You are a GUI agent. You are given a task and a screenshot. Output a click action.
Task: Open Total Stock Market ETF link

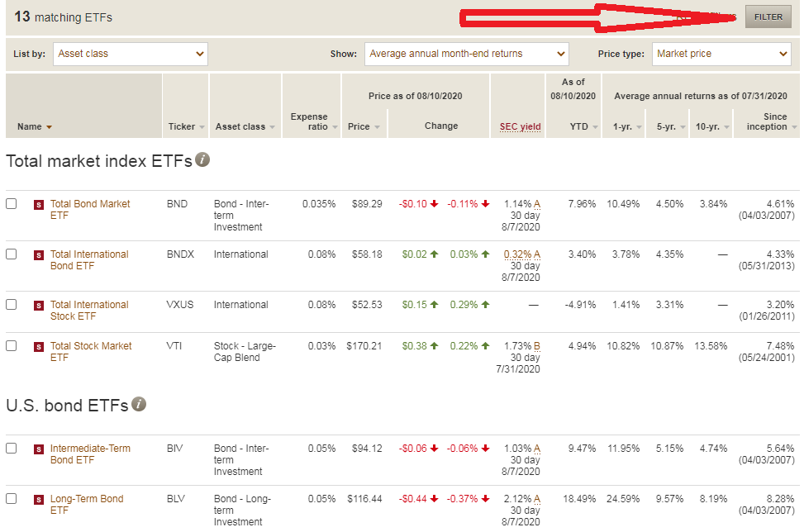[x=91, y=352]
